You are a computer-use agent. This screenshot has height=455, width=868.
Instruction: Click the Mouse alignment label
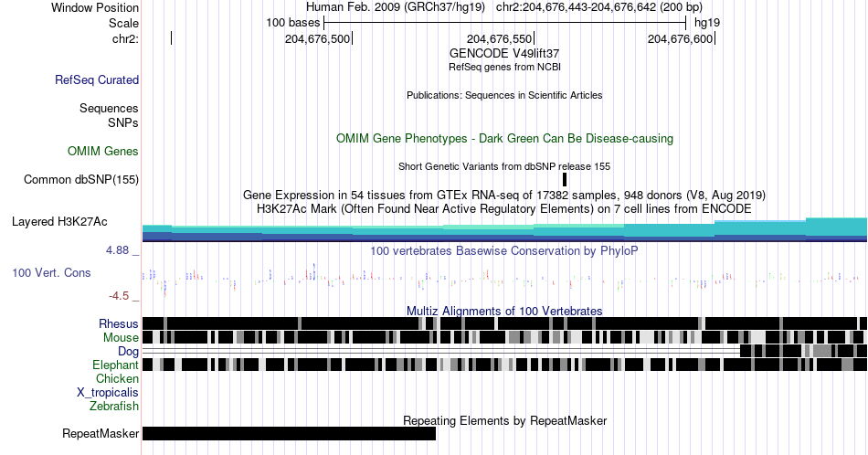(x=121, y=338)
